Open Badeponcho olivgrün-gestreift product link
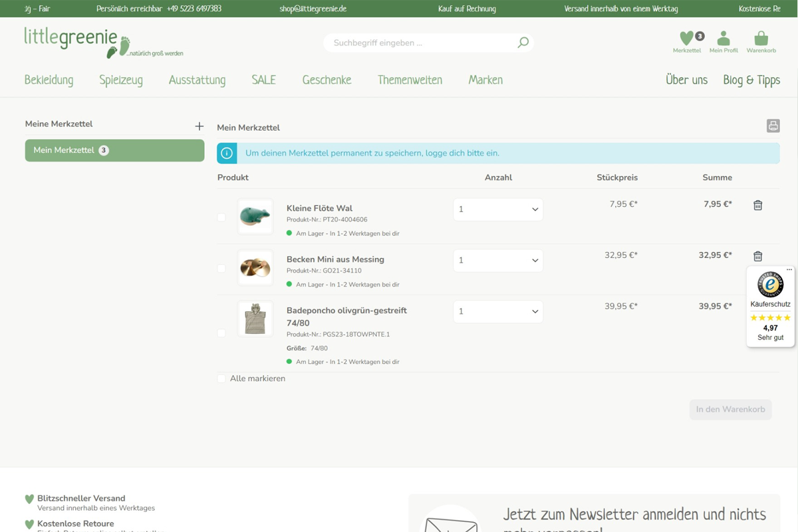The width and height of the screenshot is (798, 532). (x=346, y=311)
